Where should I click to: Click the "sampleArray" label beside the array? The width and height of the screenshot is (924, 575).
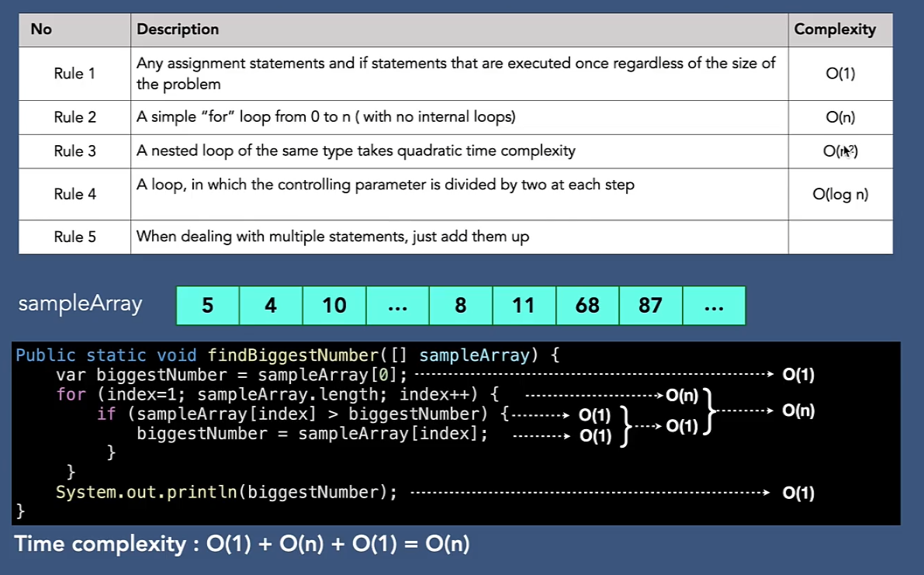pos(80,303)
